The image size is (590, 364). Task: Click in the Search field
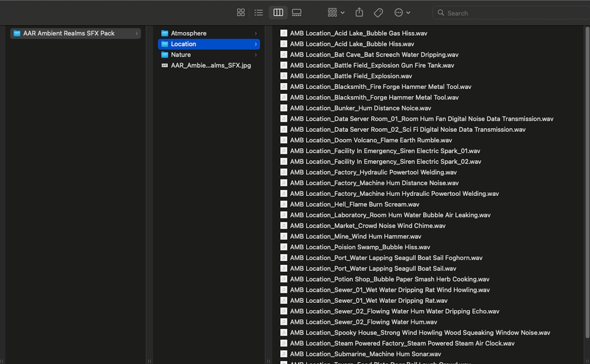click(511, 13)
